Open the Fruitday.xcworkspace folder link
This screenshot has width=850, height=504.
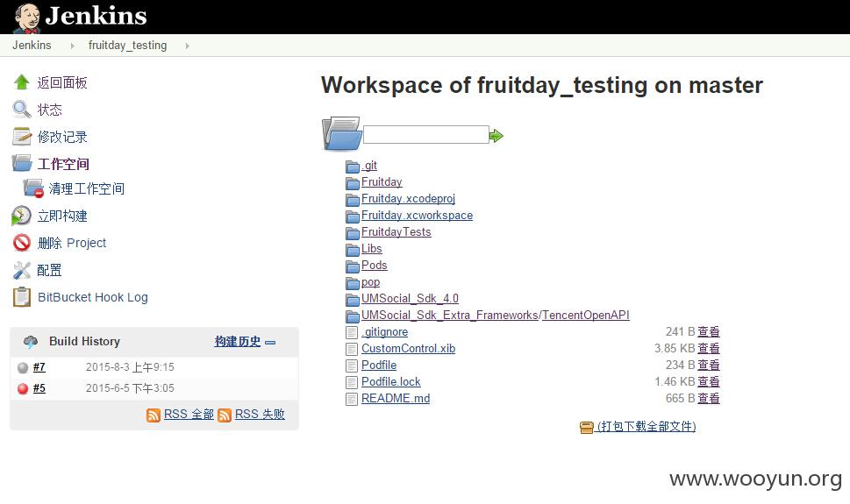pos(417,215)
